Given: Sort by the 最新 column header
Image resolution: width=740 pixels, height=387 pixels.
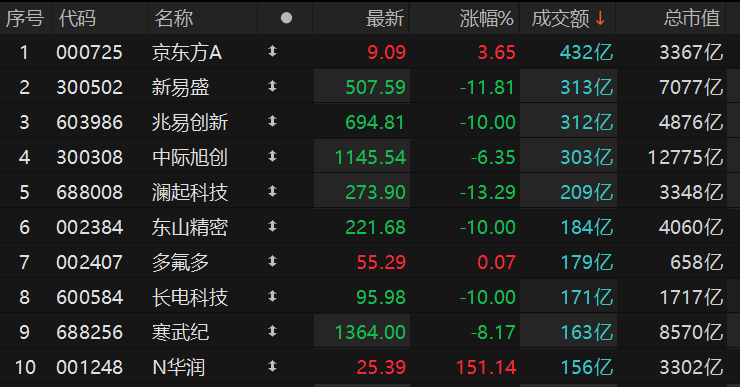Looking at the screenshot, I should tap(385, 18).
